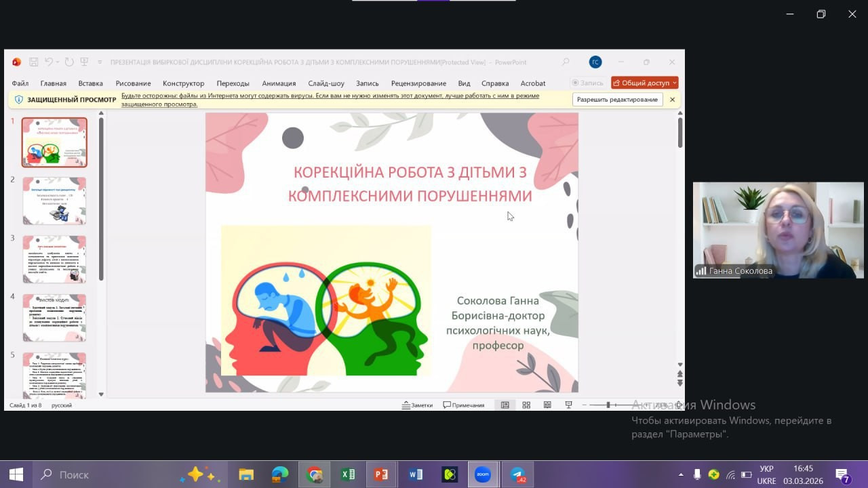Image resolution: width=868 pixels, height=488 pixels.
Task: Switch to Slide Sorter view icon
Action: coord(526,405)
